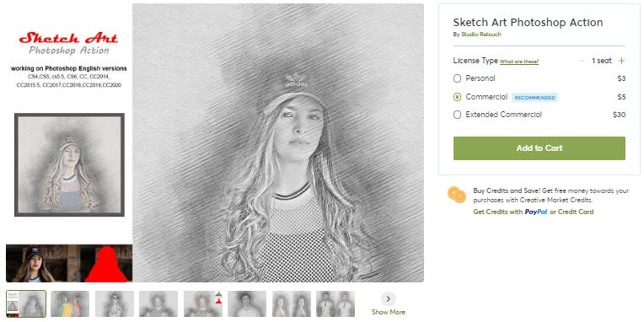This screenshot has width=644, height=322.
Task: View the man in white shirt thumbnail
Action: (x=247, y=304)
